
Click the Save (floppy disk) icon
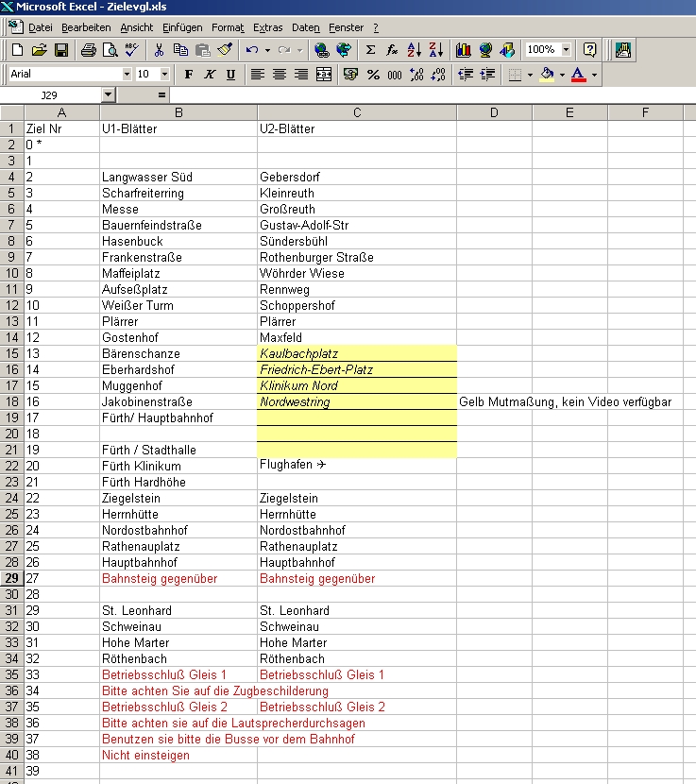pos(61,50)
